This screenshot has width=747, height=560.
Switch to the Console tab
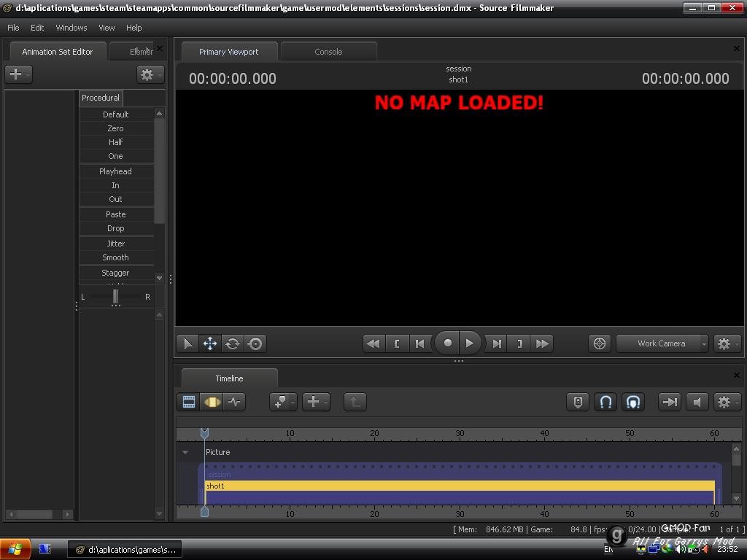tap(329, 52)
